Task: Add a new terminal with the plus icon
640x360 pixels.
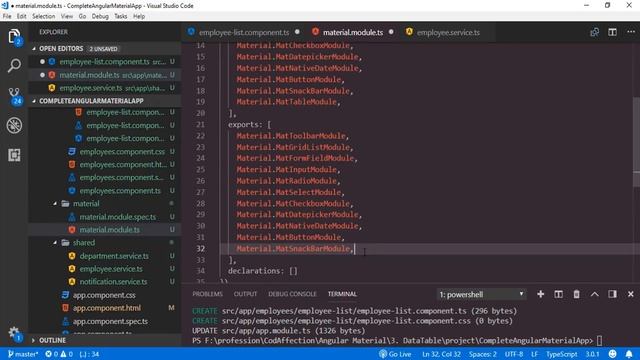Action: [540, 294]
